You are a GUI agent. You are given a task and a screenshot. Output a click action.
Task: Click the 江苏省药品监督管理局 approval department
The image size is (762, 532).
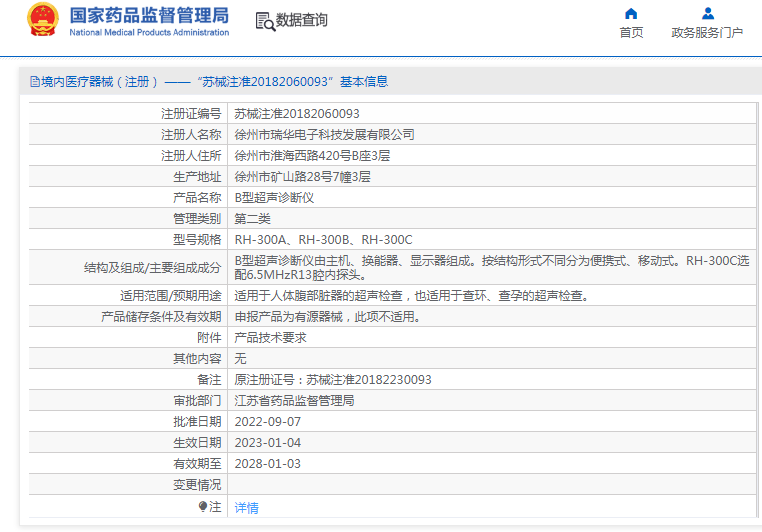coord(294,401)
